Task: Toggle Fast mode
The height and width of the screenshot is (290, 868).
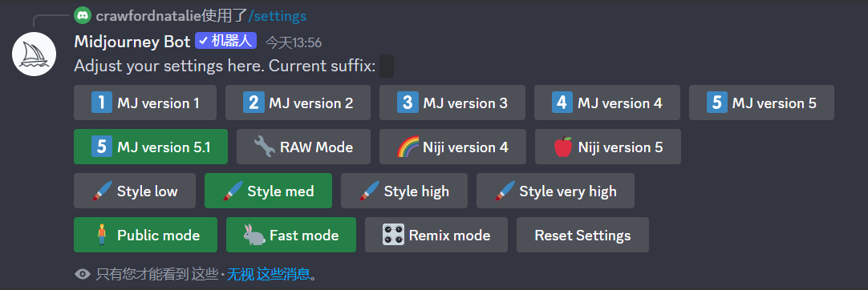Action: click(x=291, y=235)
